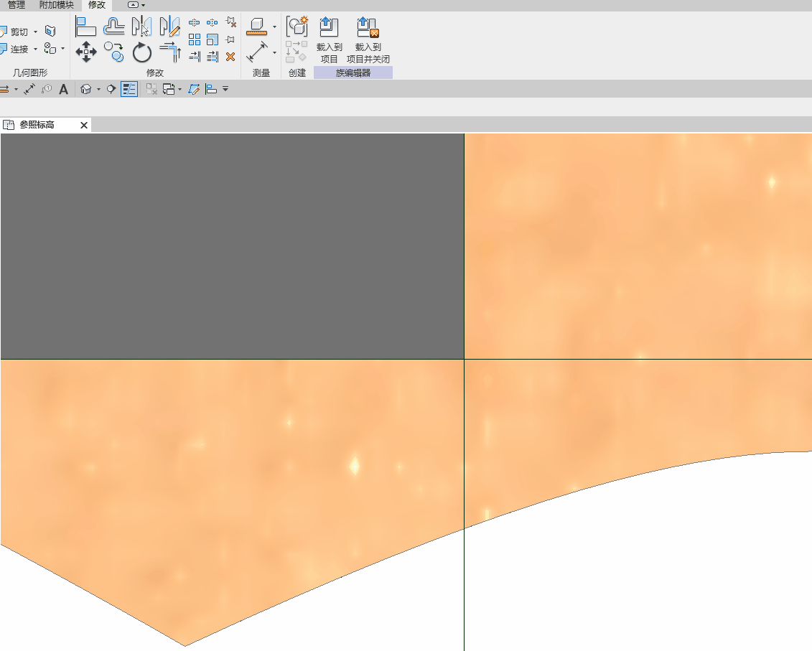Click the Aligned Dimension icon
Viewport: 812px width, 651px height.
257,52
